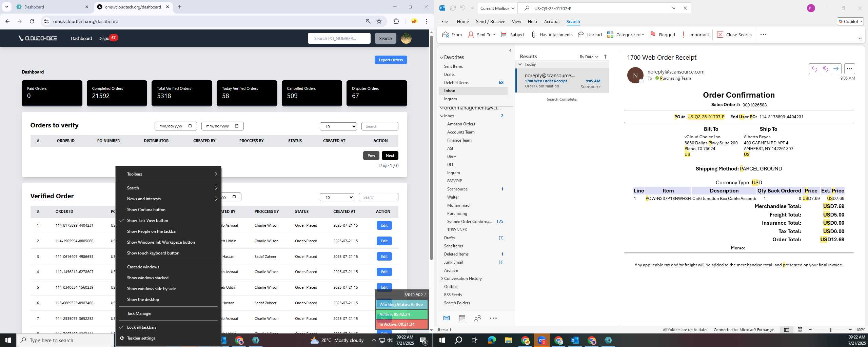868x347 pixels.
Task: Open the Outlook People view icon
Action: pos(477,318)
